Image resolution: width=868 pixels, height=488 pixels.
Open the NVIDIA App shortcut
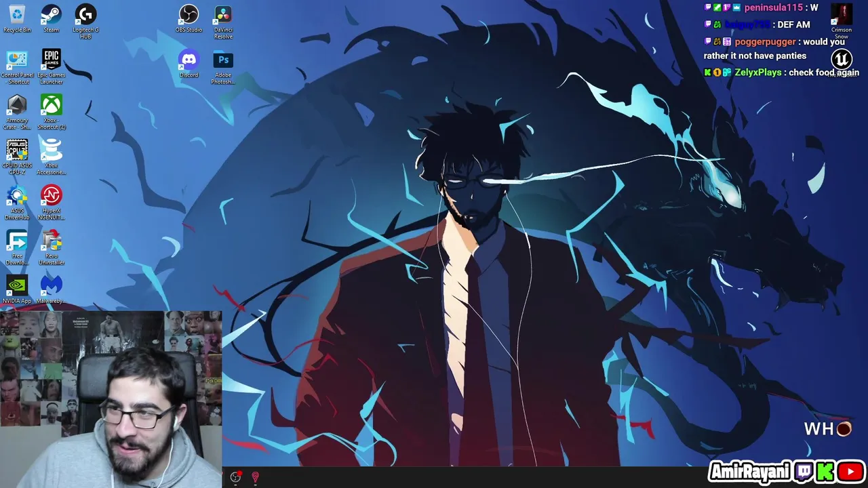point(17,289)
